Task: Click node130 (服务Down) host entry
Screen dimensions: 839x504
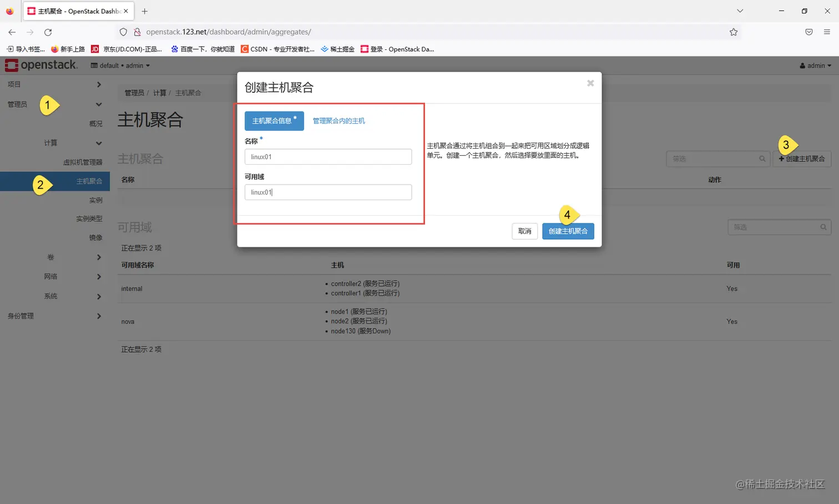Action: point(361,332)
